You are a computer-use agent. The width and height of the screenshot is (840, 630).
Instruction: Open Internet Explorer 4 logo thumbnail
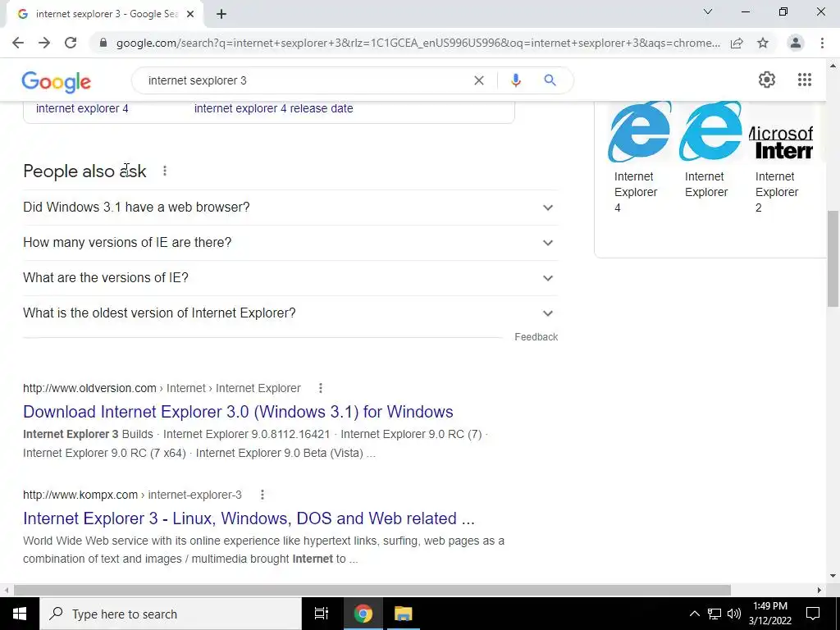click(x=638, y=131)
